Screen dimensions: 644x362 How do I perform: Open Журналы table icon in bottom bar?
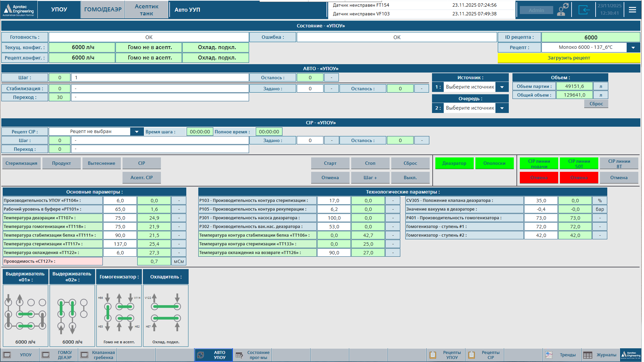588,355
